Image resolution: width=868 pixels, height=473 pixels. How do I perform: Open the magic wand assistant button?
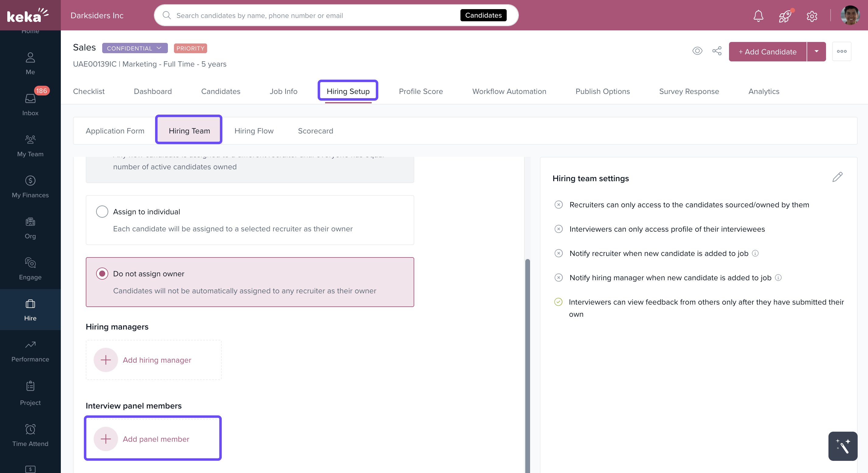coord(842,446)
